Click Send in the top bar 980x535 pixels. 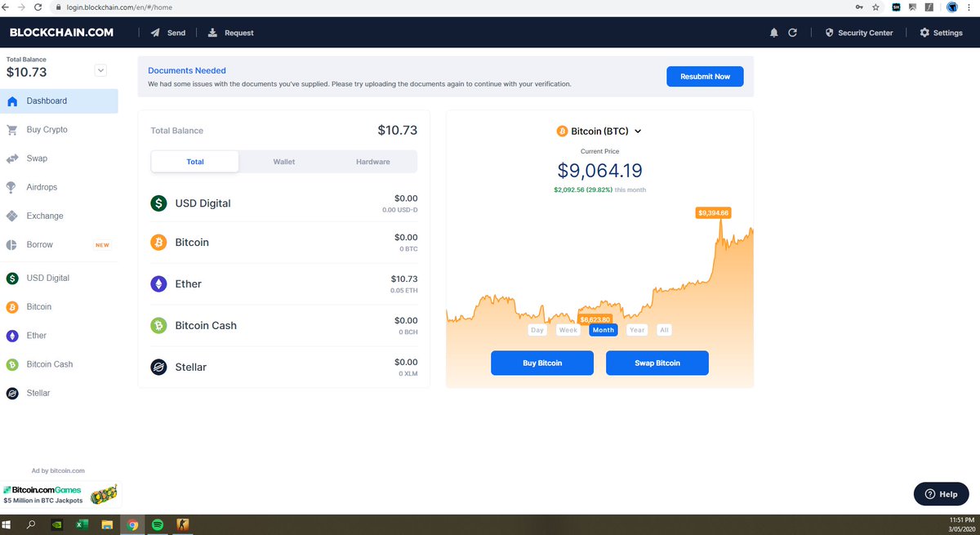coord(168,33)
